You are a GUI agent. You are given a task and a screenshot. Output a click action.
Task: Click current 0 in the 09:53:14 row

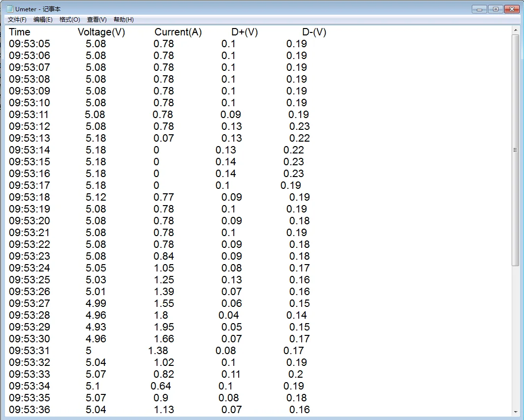(x=156, y=150)
